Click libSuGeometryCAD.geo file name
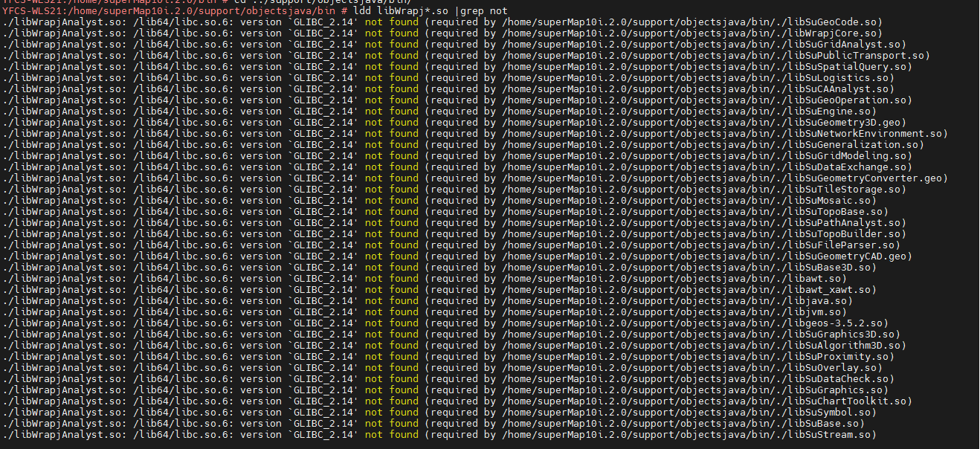 [x=847, y=256]
